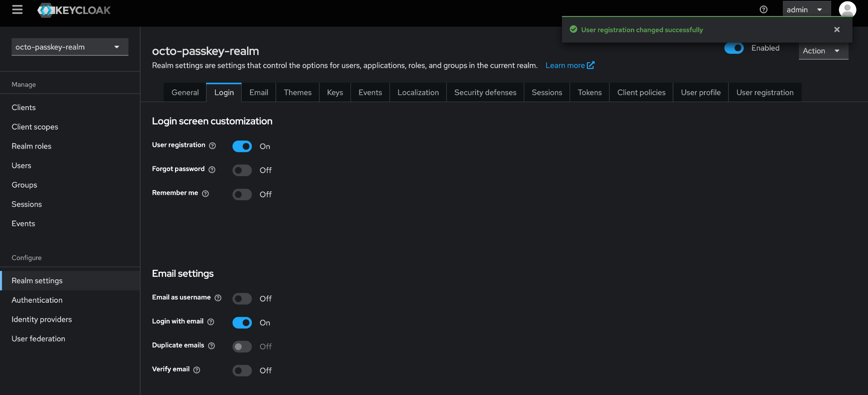Enable the Forgot password switch
The image size is (868, 395).
(242, 170)
